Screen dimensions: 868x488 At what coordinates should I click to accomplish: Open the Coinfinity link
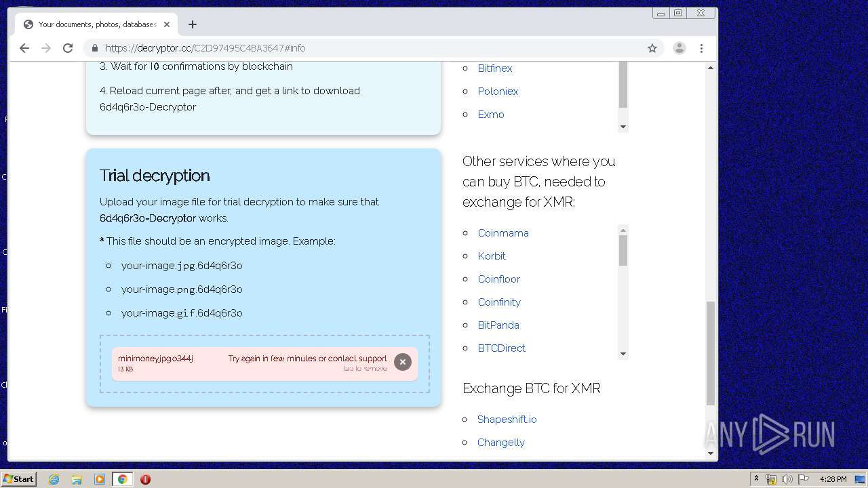click(x=499, y=302)
